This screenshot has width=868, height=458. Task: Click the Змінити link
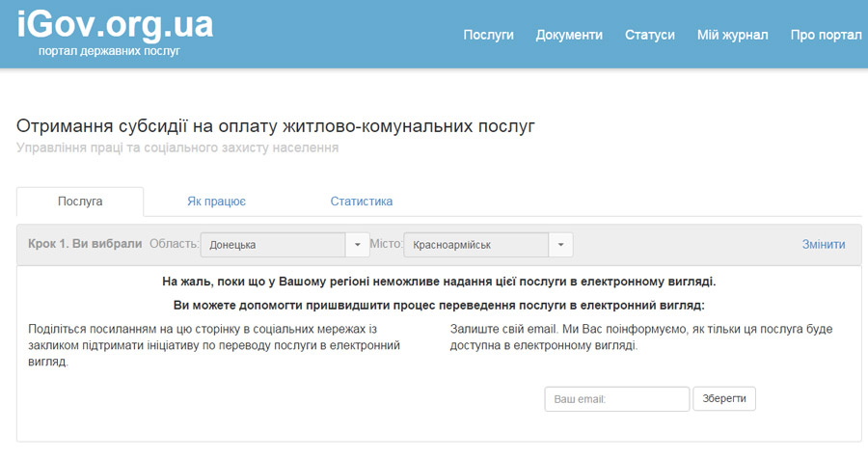click(823, 245)
